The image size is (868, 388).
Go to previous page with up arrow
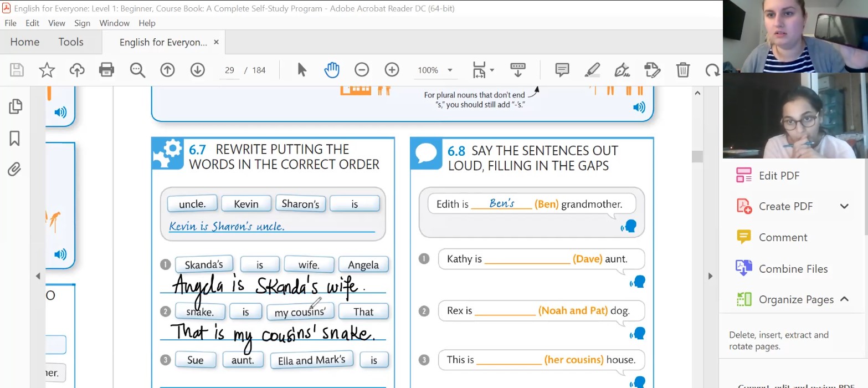(167, 70)
